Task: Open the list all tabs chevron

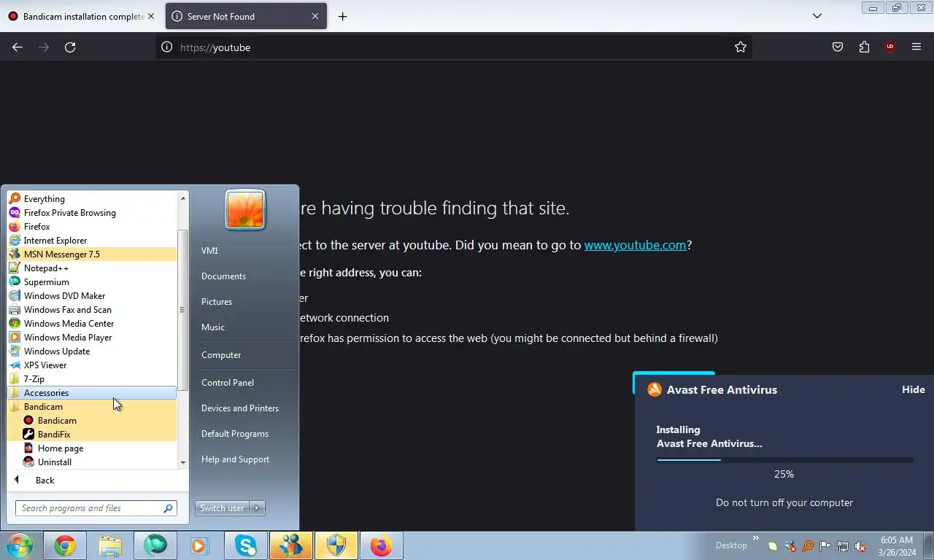Action: [x=817, y=16]
